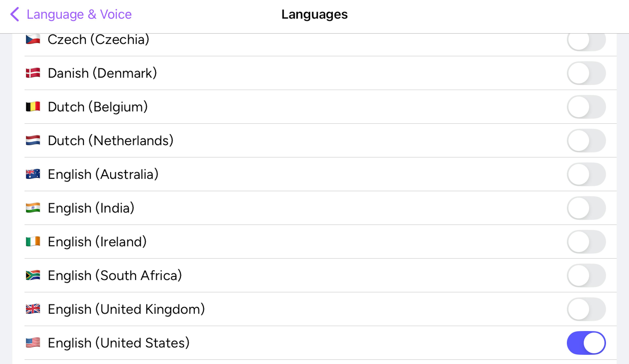Screen dimensions: 629x364
Task: Click the Indian flag icon
Action: (33, 208)
